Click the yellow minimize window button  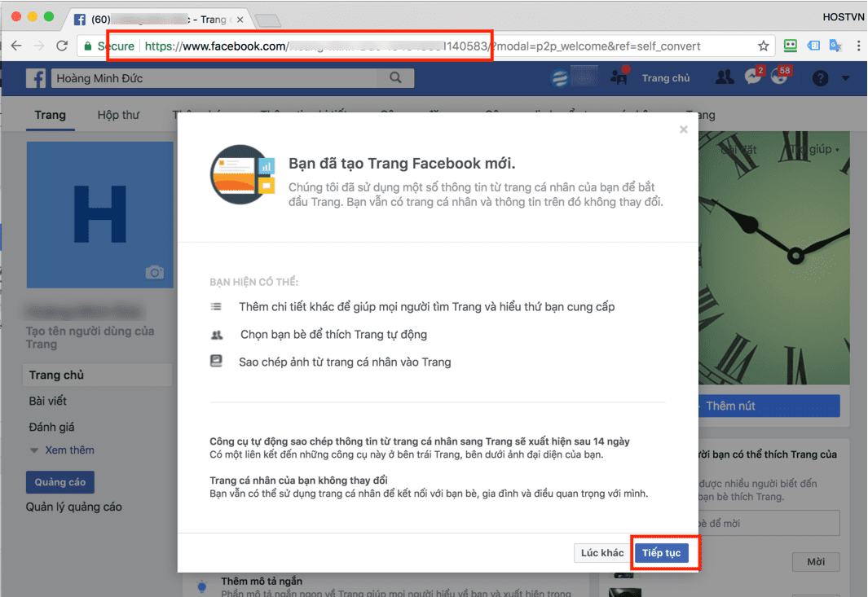click(x=32, y=16)
